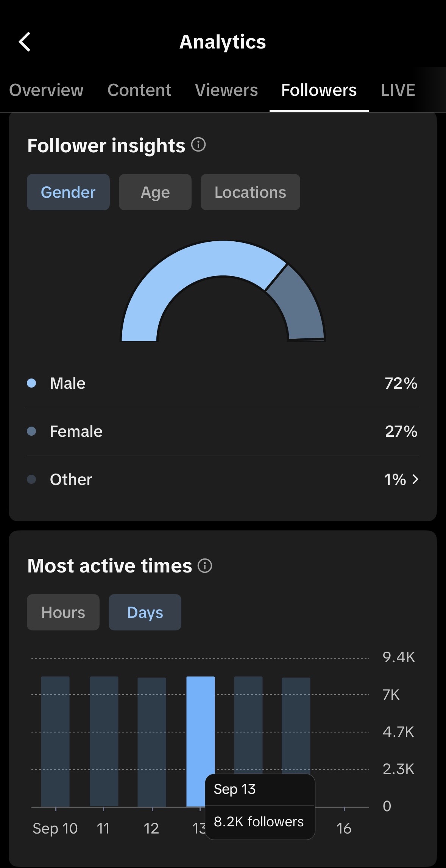Tap the back arrow icon
This screenshot has width=446, height=868.
[x=25, y=42]
